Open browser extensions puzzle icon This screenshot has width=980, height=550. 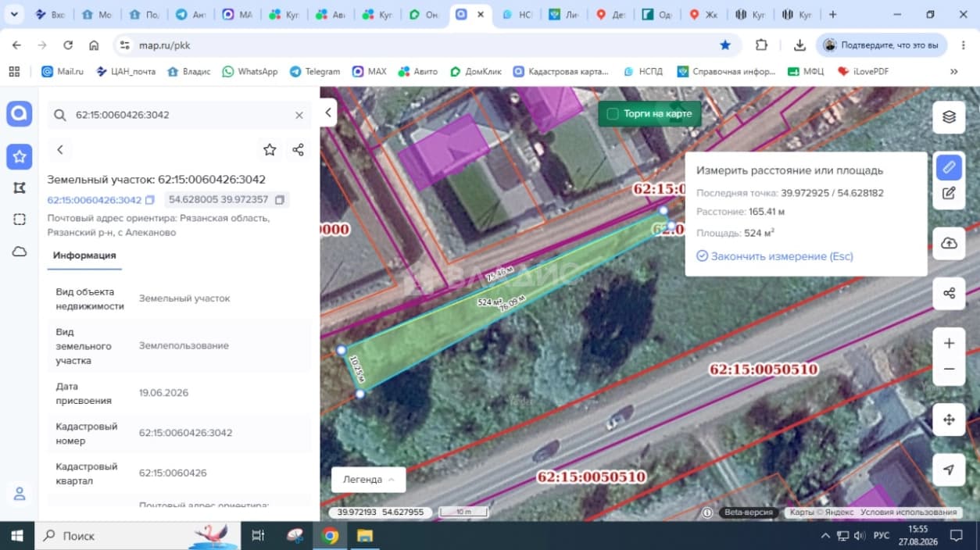point(761,45)
